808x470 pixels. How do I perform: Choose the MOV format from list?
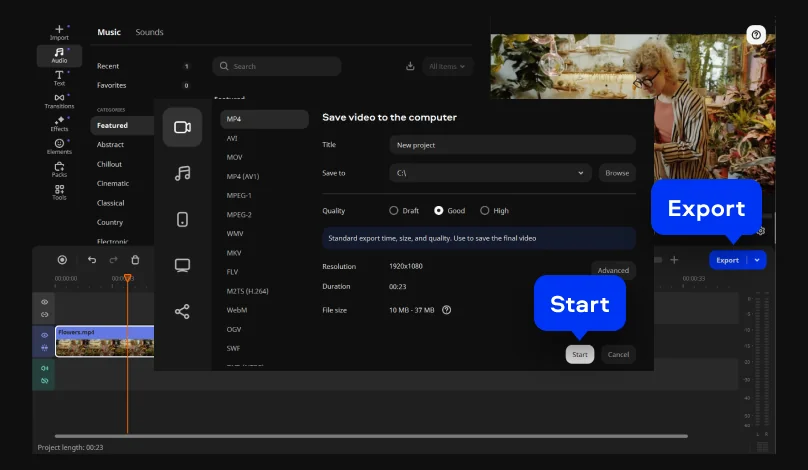[x=234, y=157]
